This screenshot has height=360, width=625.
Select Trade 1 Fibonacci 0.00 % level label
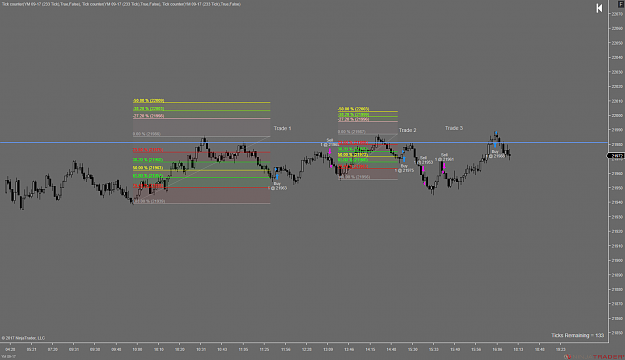click(147, 134)
